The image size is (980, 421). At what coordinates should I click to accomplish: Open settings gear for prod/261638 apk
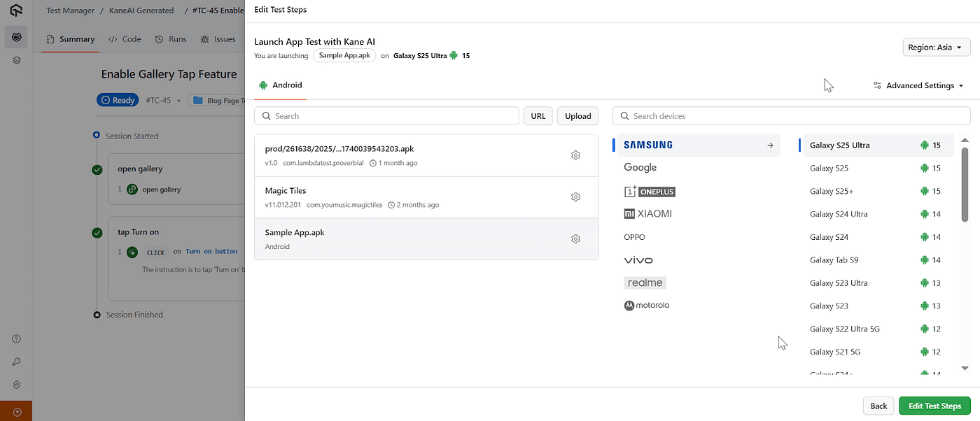tap(575, 155)
